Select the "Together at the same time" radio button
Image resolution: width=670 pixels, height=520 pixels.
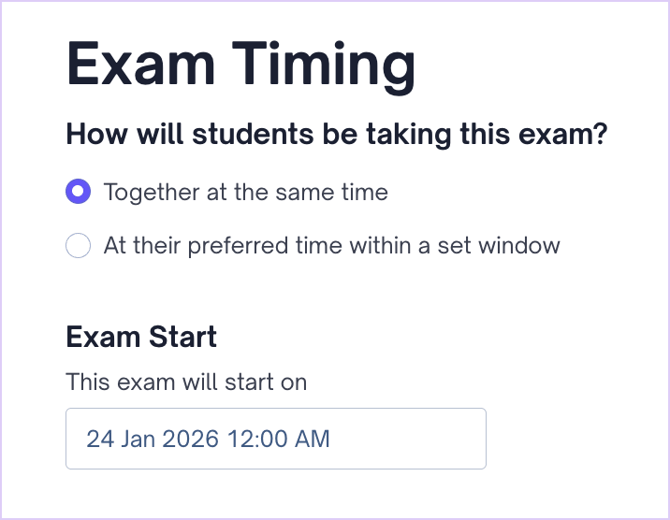tap(78, 191)
